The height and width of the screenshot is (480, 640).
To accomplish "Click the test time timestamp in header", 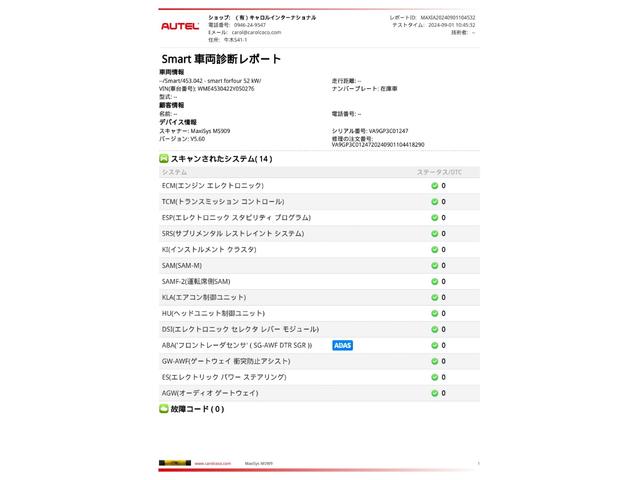I will tap(451, 25).
